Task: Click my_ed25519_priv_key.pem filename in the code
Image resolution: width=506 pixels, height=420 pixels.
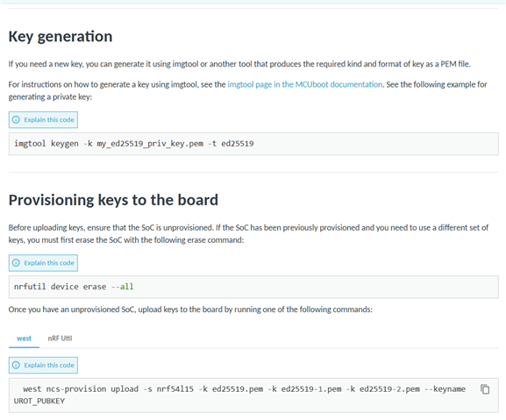Action: pyautogui.click(x=150, y=144)
